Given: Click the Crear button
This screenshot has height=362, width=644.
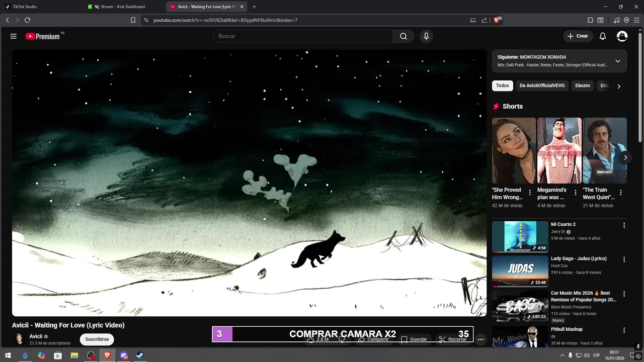Looking at the screenshot, I should tap(578, 36).
